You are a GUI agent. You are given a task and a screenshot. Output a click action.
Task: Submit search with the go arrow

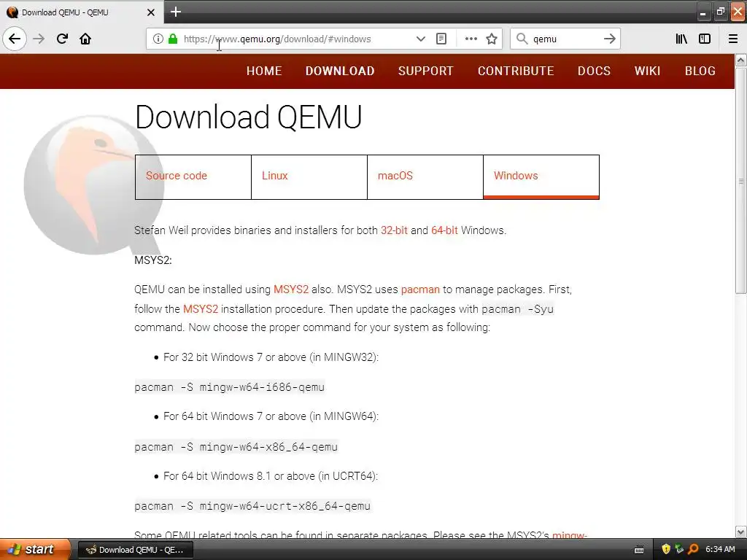coord(610,39)
